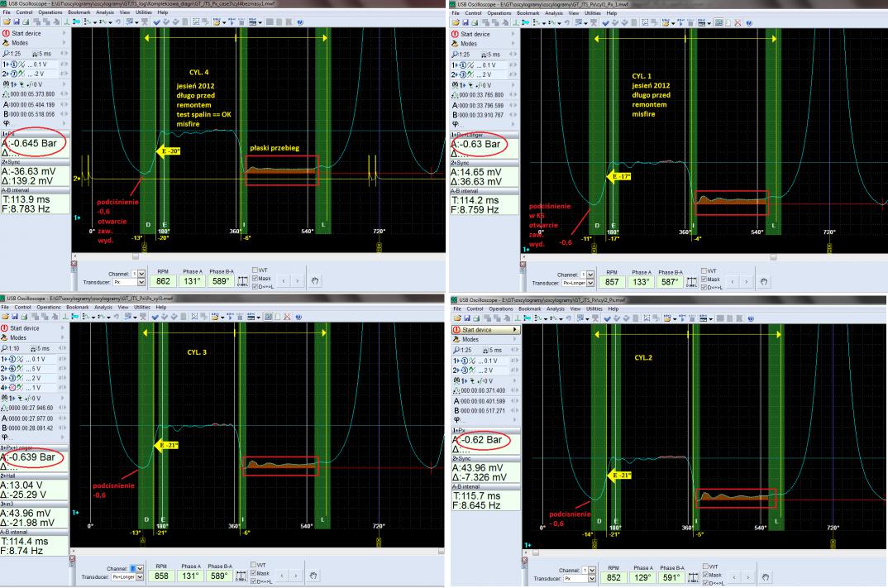Click the hand pan icon in CYL. 4 window
Image resolution: width=888 pixels, height=588 pixels.
[305, 280]
